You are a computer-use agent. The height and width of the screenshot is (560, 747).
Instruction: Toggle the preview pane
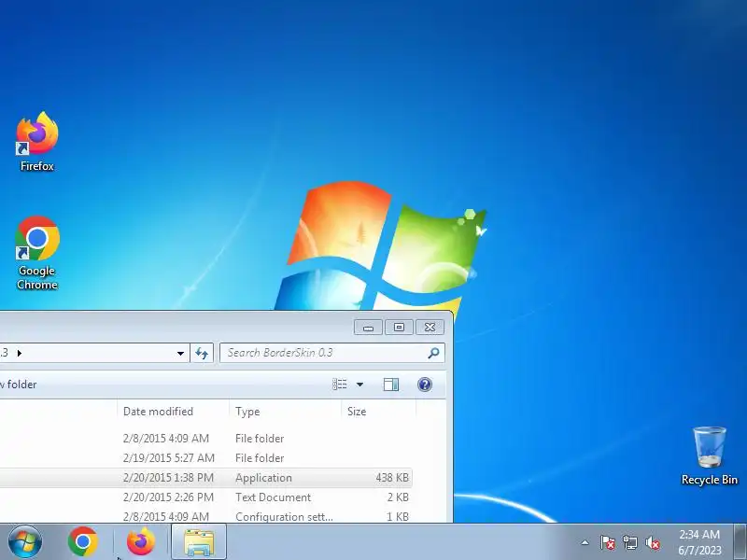(391, 385)
